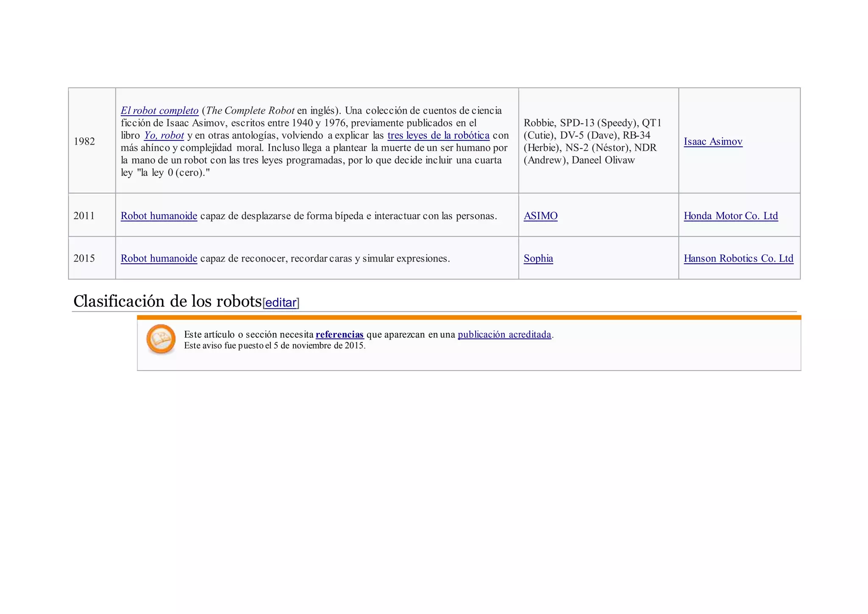The width and height of the screenshot is (868, 614).
Task: Open the Isaac Asimov link
Action: [x=713, y=142]
